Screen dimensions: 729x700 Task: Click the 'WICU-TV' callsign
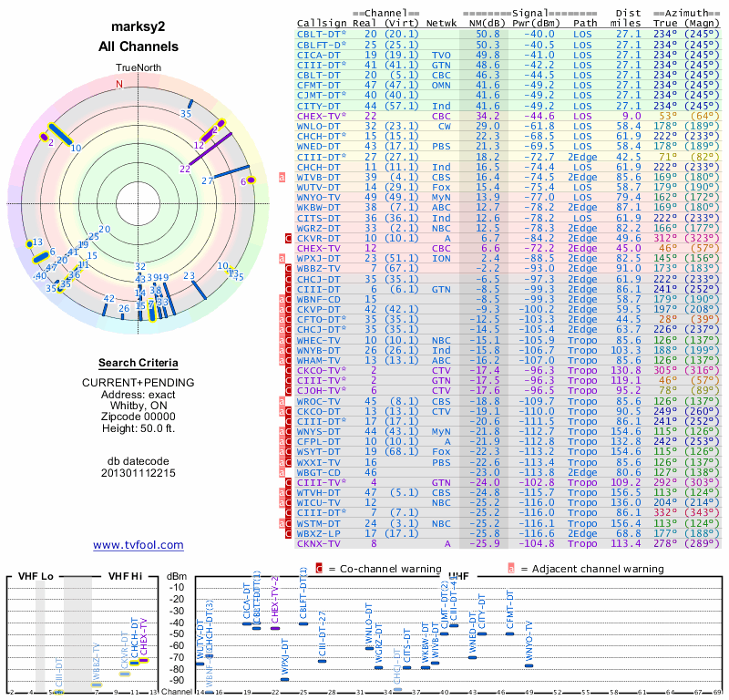click(318, 503)
